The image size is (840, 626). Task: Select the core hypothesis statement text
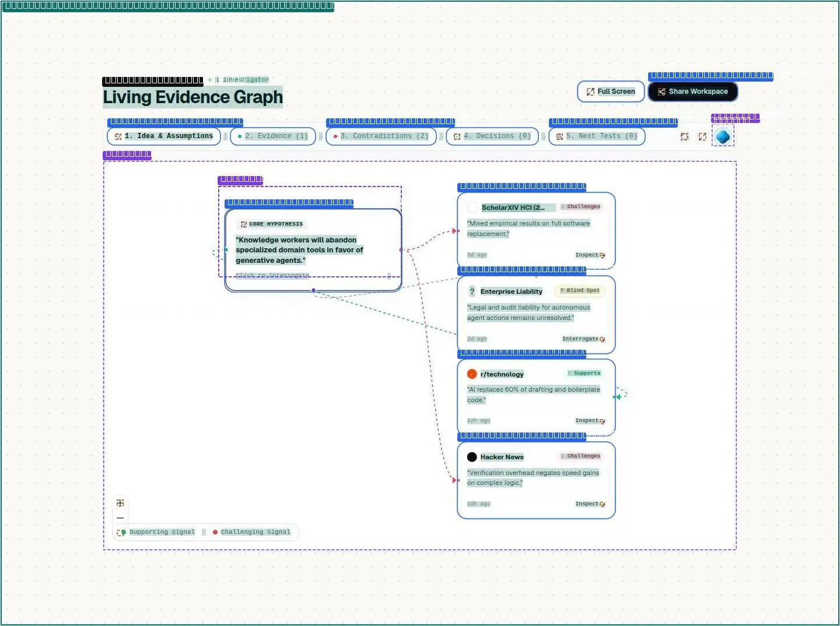(299, 250)
